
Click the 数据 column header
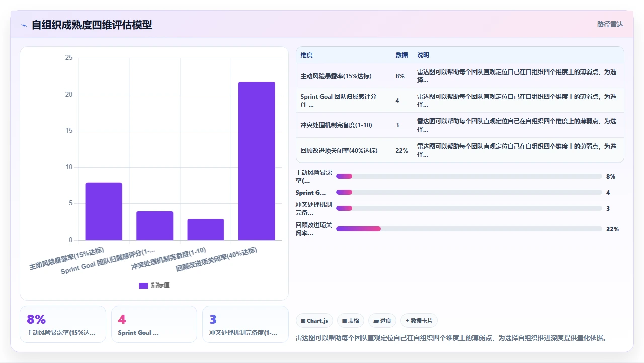[401, 55]
